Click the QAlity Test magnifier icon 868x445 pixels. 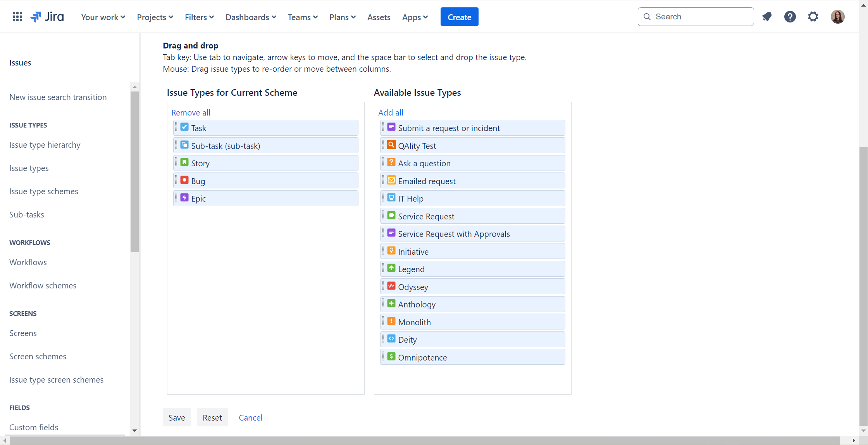point(391,145)
